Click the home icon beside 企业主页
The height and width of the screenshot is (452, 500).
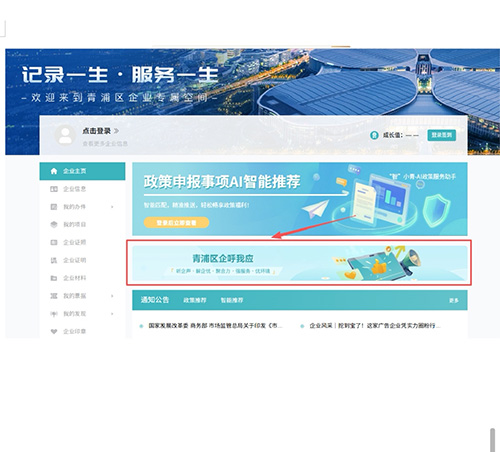[x=54, y=171]
